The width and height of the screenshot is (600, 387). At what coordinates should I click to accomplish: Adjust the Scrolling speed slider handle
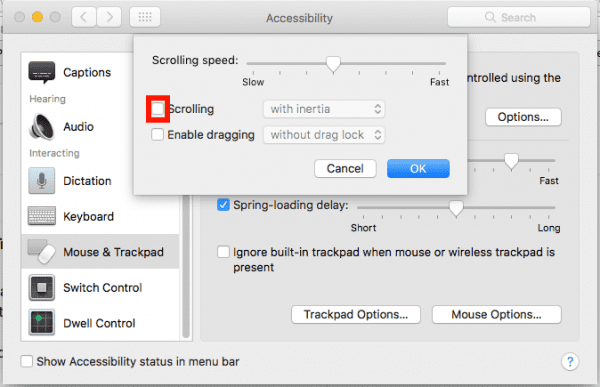click(333, 64)
